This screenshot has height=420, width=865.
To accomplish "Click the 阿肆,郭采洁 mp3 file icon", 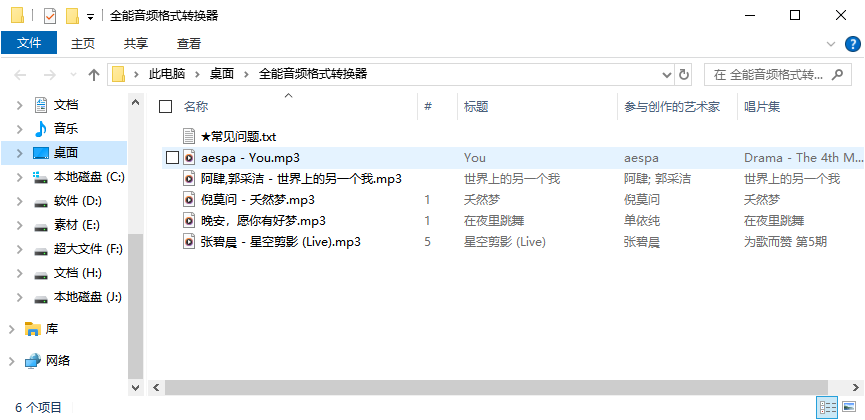I will [x=189, y=179].
